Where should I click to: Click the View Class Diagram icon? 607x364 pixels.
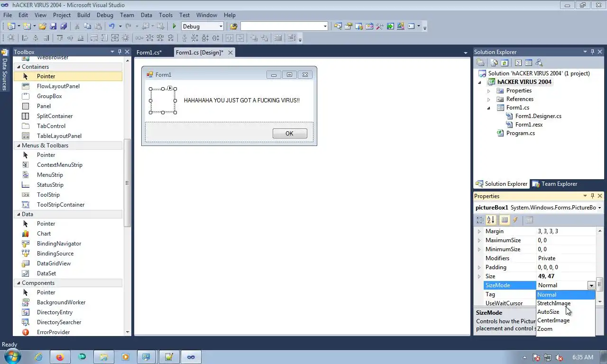pyautogui.click(x=539, y=63)
